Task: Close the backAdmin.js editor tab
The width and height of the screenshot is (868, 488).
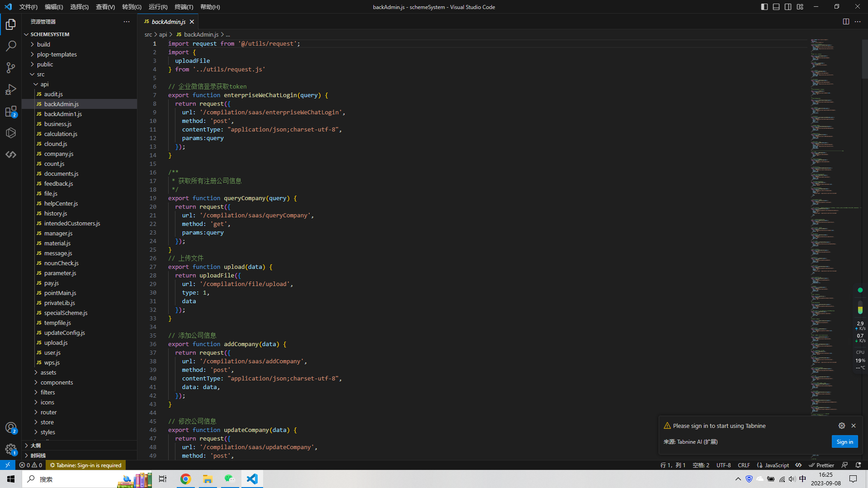Action: (x=192, y=22)
